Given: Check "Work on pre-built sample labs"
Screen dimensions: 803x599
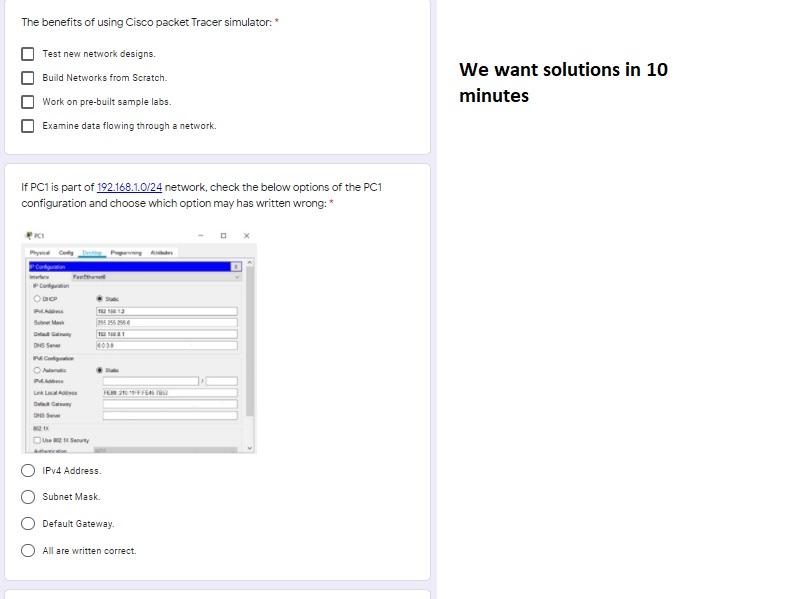Looking at the screenshot, I should point(28,101).
